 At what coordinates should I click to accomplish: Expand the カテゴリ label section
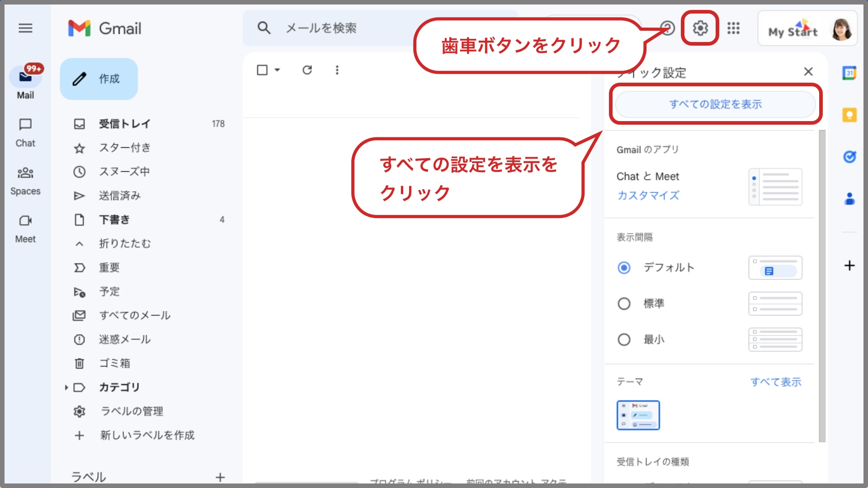(66, 387)
